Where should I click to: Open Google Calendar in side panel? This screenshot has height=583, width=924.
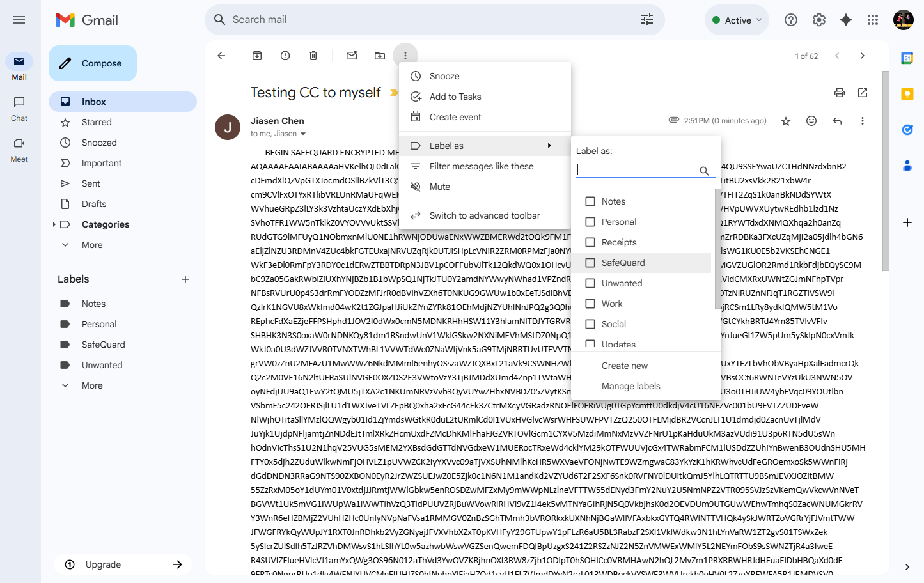tap(907, 58)
